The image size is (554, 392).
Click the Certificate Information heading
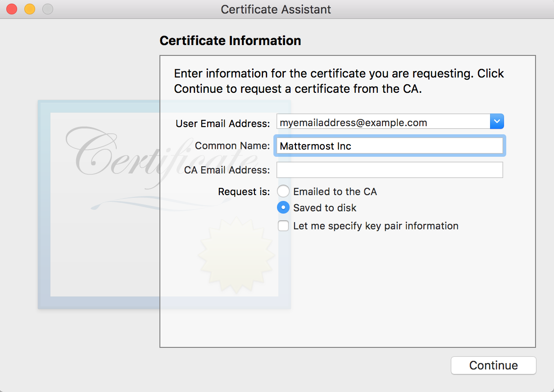click(x=230, y=41)
